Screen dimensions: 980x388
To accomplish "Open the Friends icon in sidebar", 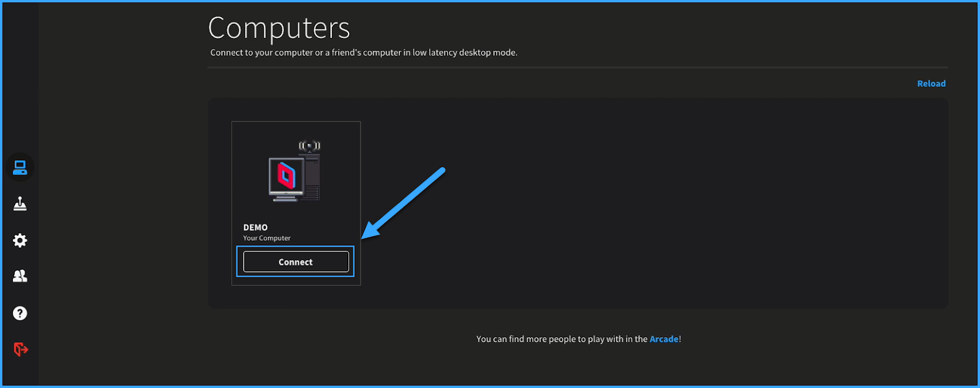I will click(20, 276).
